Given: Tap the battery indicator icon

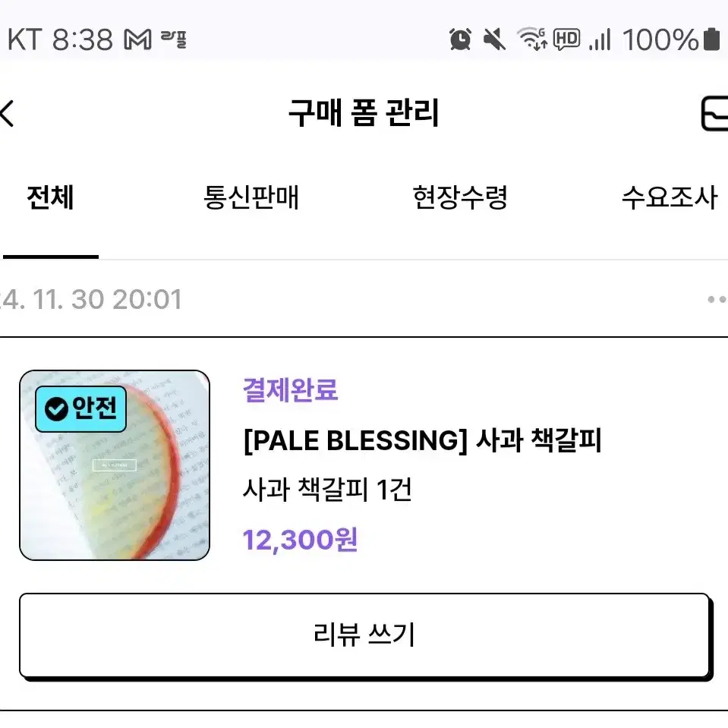Looking at the screenshot, I should [x=711, y=39].
